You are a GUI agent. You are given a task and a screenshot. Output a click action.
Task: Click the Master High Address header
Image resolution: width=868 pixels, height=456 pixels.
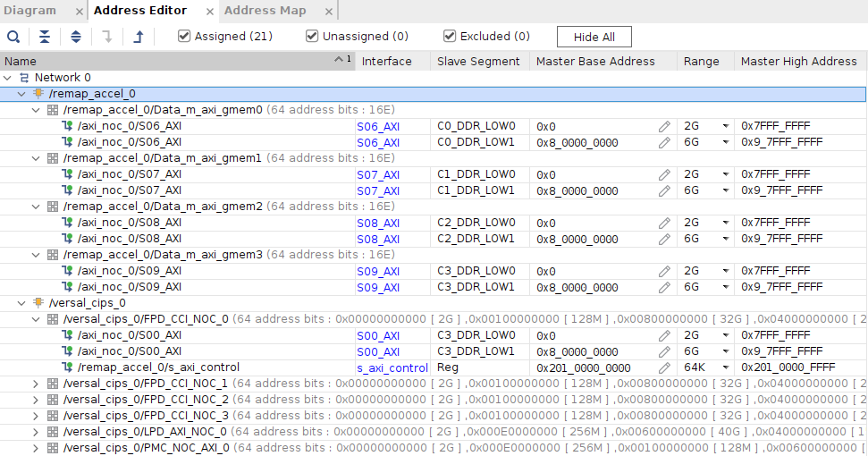click(800, 61)
